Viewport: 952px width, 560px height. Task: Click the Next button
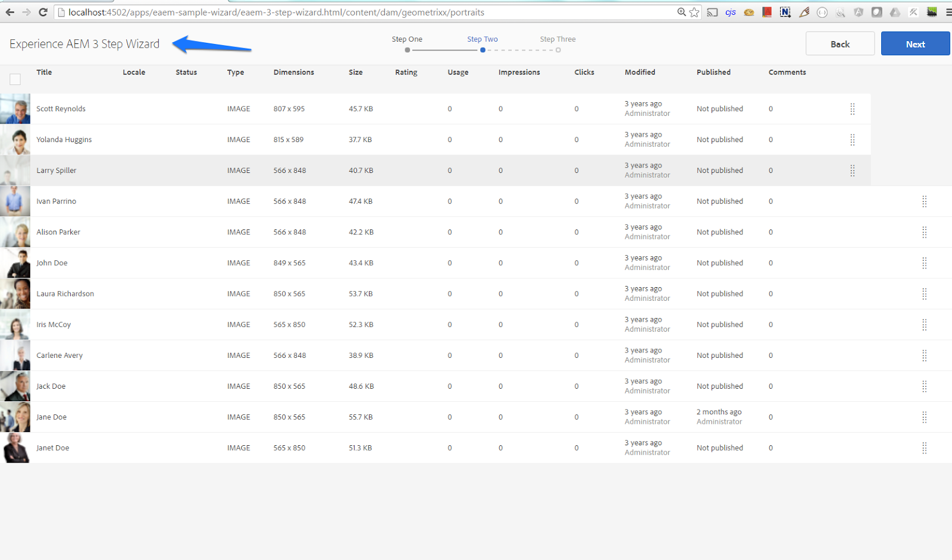pos(915,43)
